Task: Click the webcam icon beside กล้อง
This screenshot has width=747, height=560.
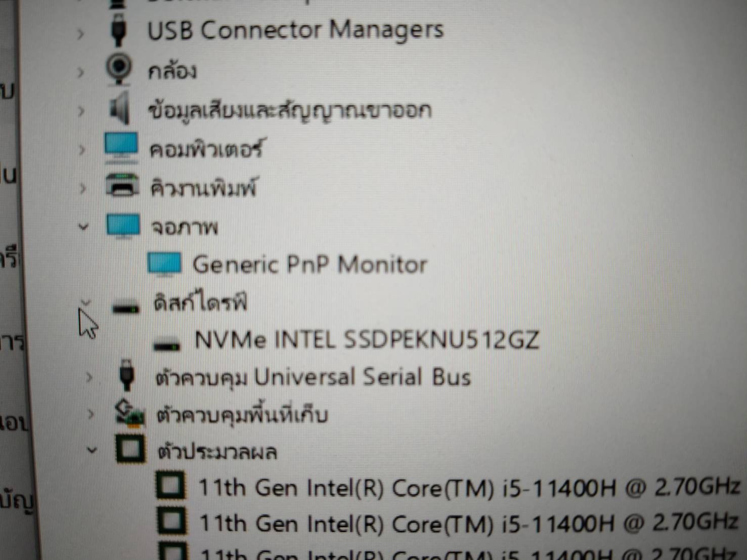Action: (119, 69)
